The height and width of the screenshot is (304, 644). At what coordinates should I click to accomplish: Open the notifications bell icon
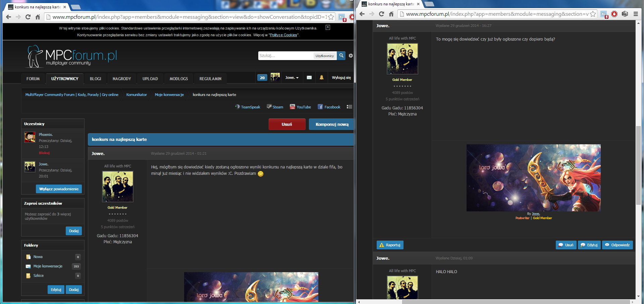click(x=321, y=78)
